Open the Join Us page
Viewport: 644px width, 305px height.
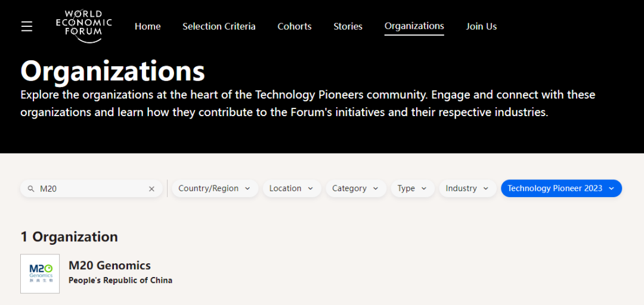(x=481, y=27)
